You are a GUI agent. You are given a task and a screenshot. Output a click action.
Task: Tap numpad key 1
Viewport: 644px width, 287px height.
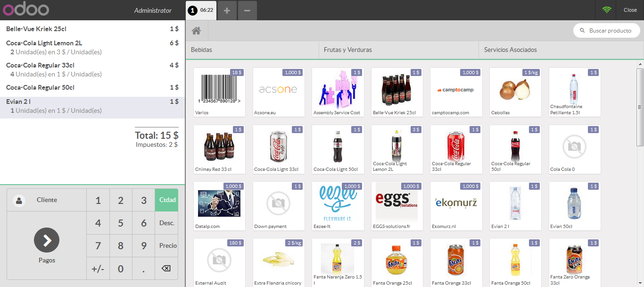click(98, 200)
